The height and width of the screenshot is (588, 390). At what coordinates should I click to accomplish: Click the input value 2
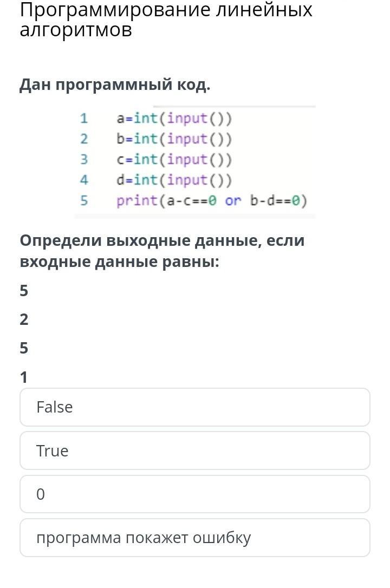[24, 319]
